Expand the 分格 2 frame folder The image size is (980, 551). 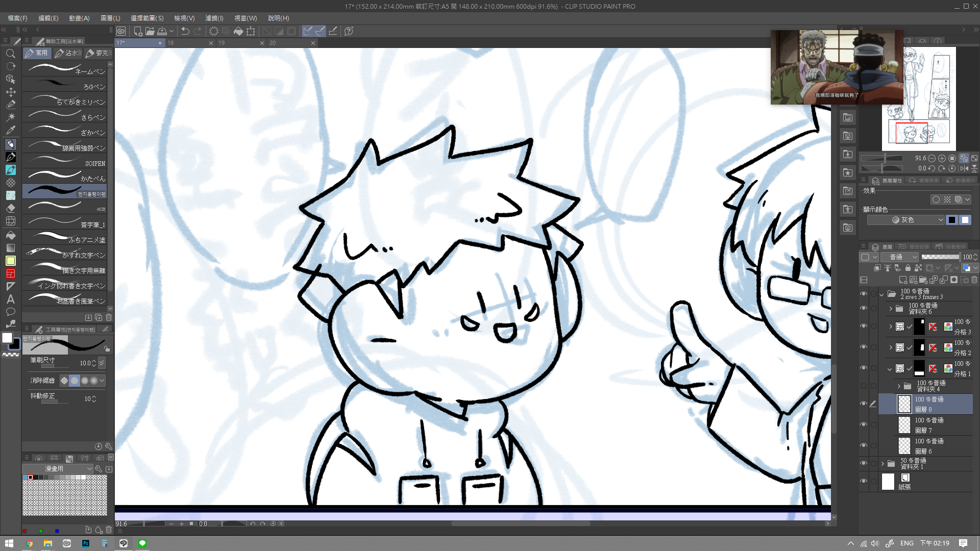click(891, 347)
